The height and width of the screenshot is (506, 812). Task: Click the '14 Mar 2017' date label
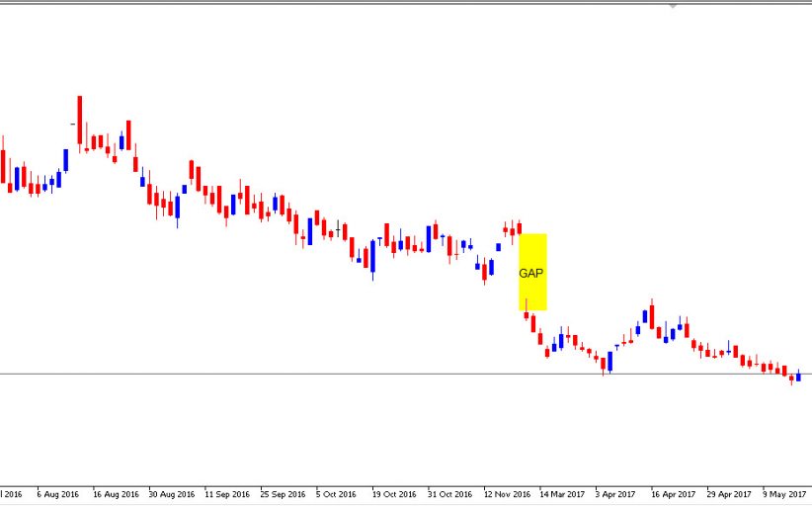tap(562, 494)
